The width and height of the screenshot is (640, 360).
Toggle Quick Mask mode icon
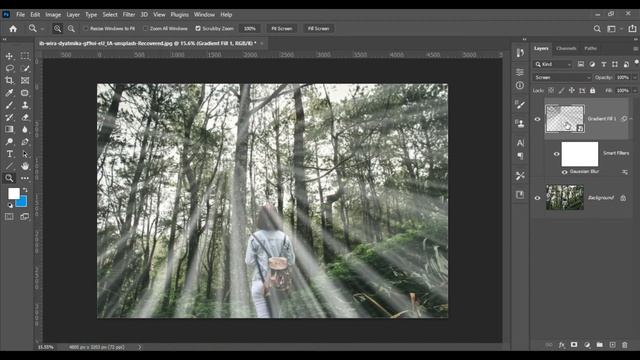[x=9, y=217]
